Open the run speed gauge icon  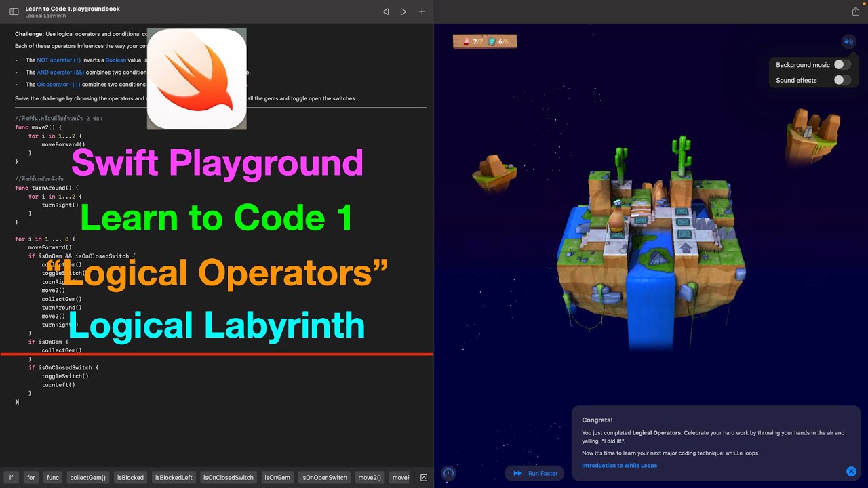coord(448,473)
